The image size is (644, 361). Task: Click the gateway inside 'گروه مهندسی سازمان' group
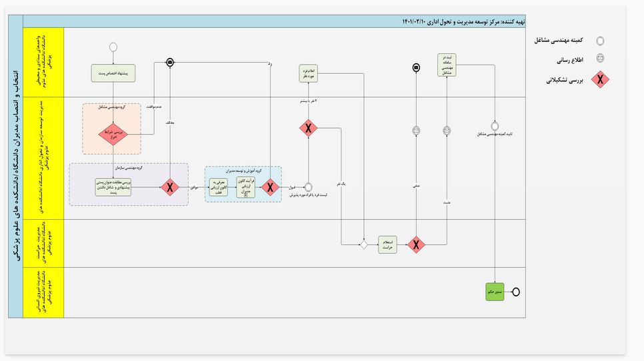(170, 188)
